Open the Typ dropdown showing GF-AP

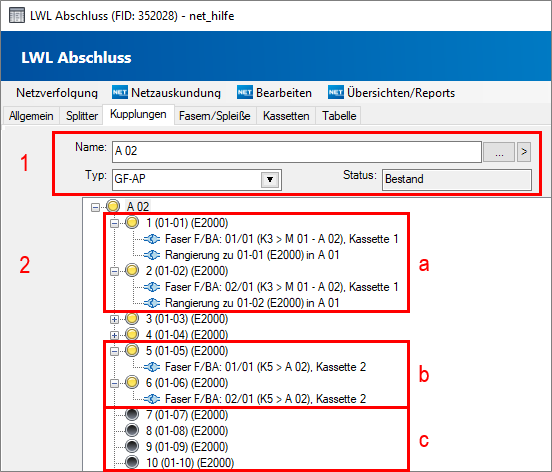tap(270, 180)
